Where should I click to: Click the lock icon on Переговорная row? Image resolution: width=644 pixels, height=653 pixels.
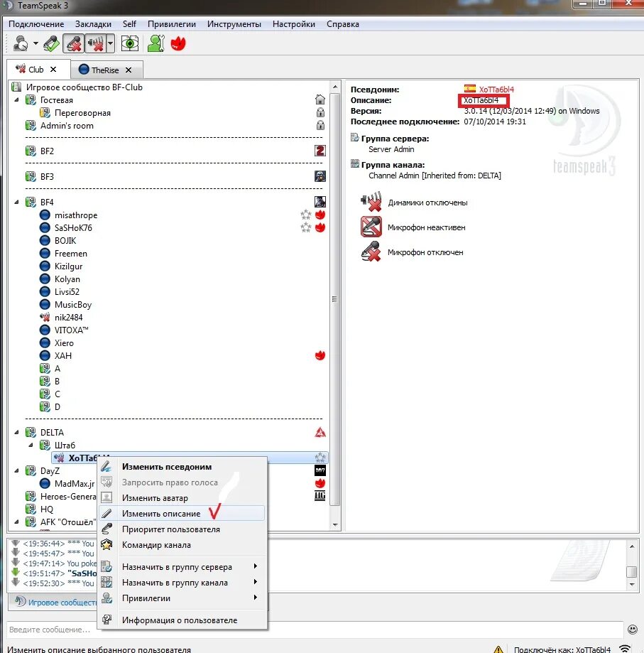(320, 112)
